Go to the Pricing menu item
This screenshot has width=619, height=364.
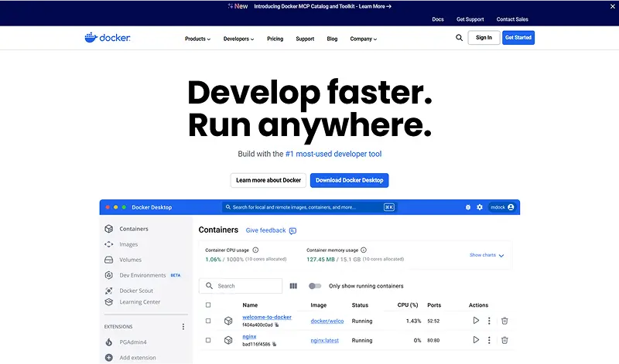click(275, 39)
